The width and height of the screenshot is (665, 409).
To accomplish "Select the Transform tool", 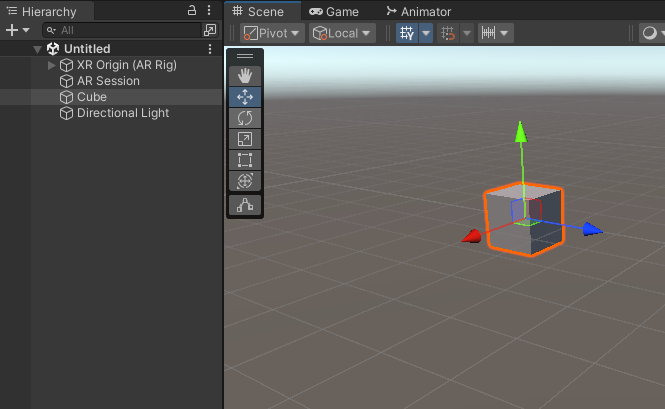I will pyautogui.click(x=245, y=181).
